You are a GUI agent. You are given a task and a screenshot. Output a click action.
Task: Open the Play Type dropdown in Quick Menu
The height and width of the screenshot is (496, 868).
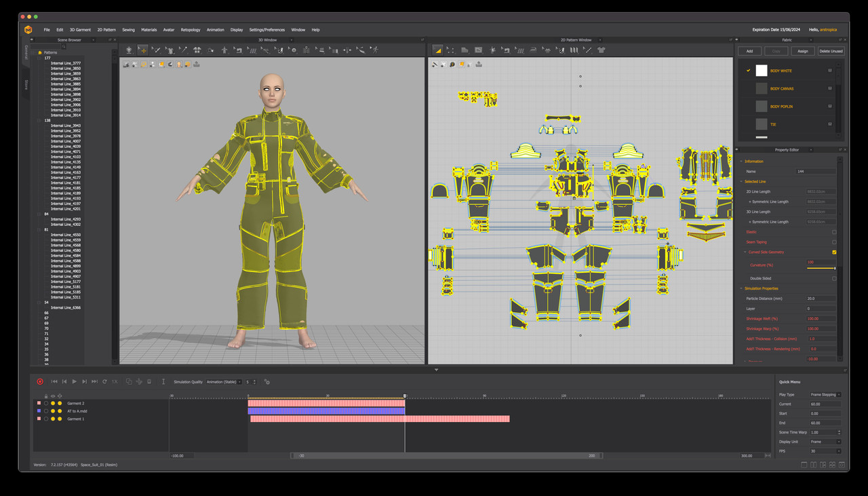(x=825, y=394)
